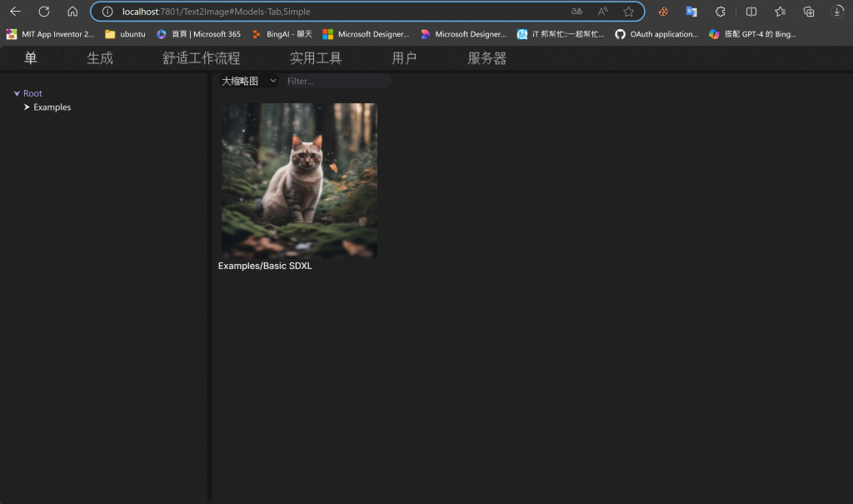
Task: Reload the page with the refresh icon
Action: (44, 12)
